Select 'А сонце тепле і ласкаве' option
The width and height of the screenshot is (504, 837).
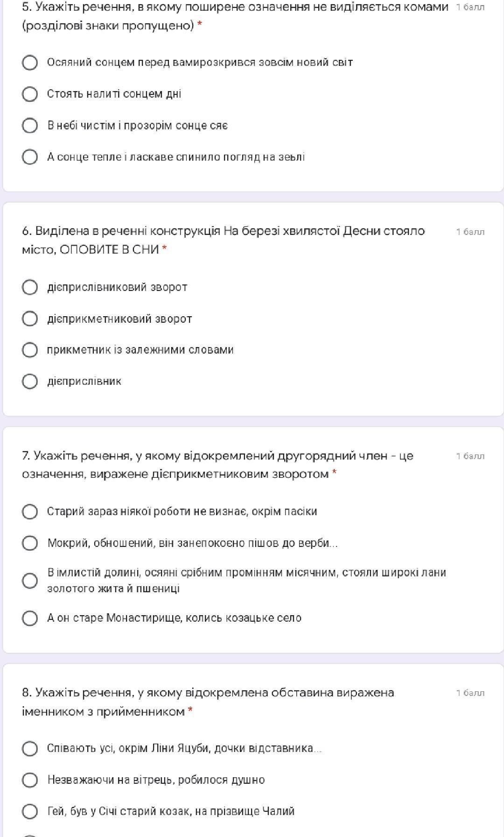pos(30,157)
